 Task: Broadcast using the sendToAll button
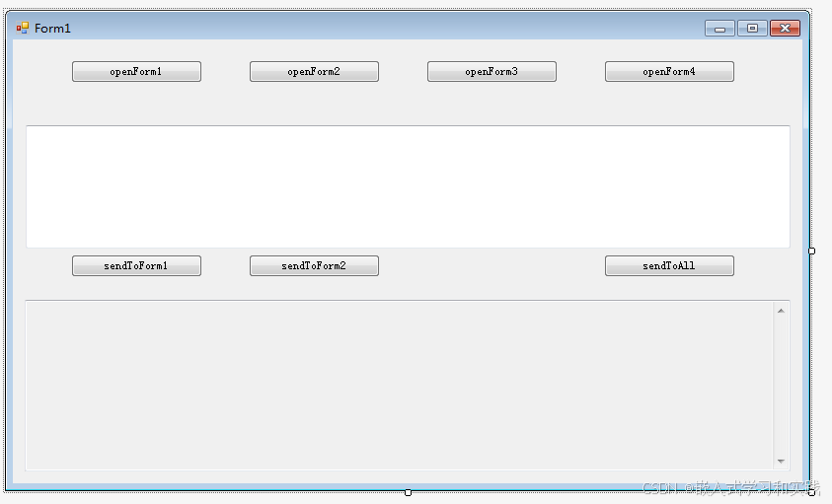coord(669,265)
